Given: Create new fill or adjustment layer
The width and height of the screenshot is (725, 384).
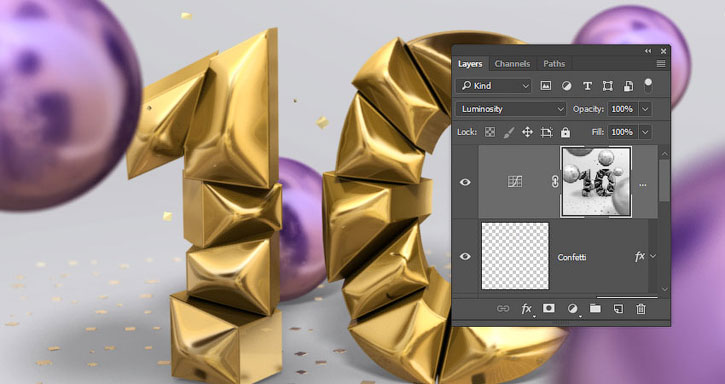Looking at the screenshot, I should [x=572, y=309].
